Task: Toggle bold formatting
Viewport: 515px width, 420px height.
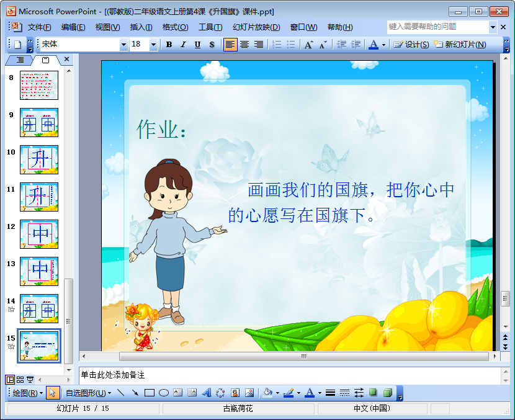Action: coord(169,44)
